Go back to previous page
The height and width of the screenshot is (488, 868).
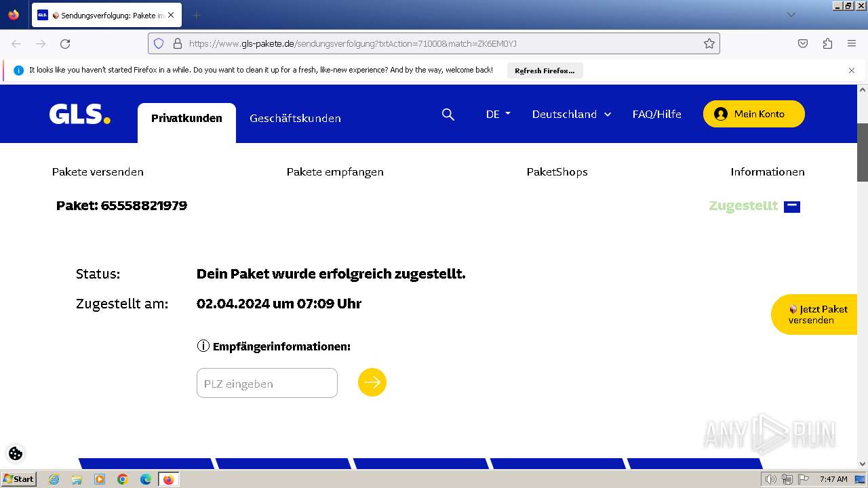16,43
